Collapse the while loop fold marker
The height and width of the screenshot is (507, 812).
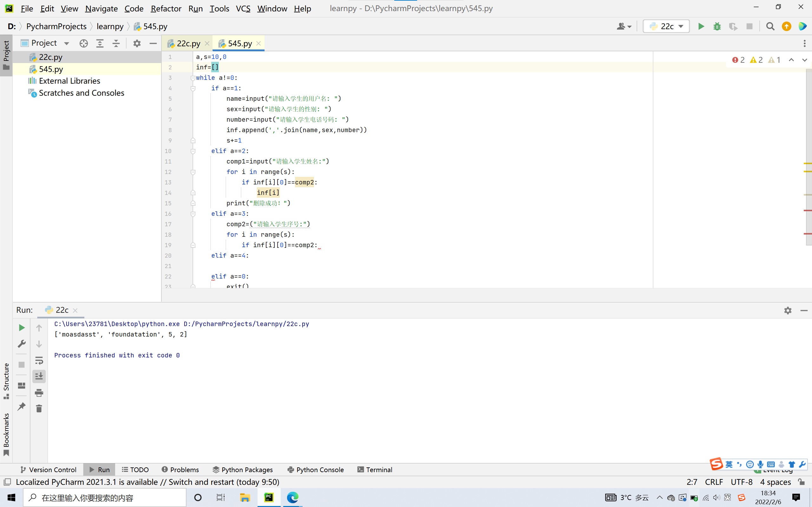pos(193,78)
